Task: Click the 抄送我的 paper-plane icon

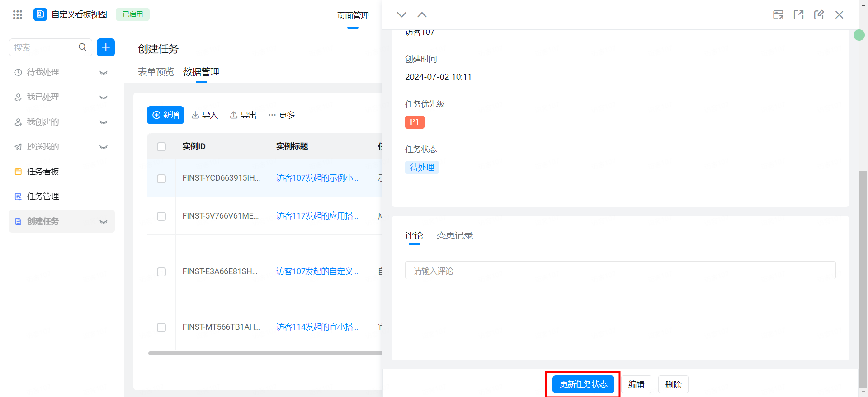Action: coord(18,147)
